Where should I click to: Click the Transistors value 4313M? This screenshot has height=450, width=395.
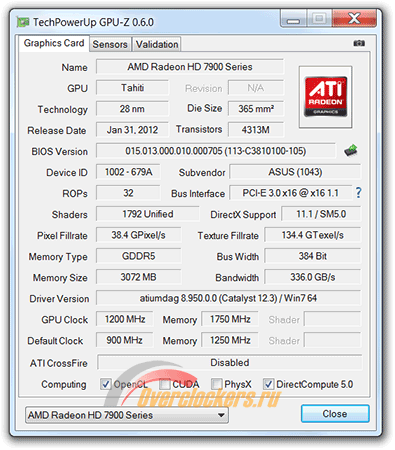(256, 130)
